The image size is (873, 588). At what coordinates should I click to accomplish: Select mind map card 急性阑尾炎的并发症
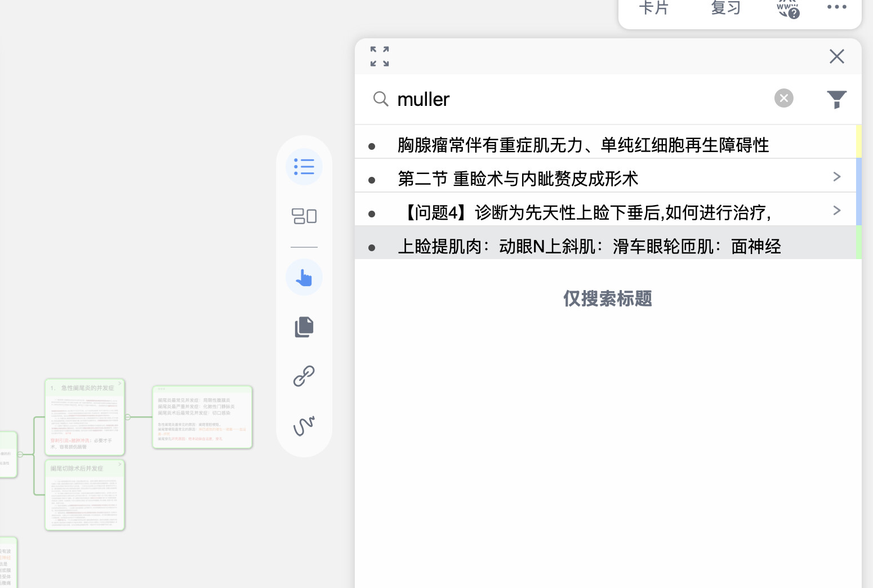click(85, 417)
